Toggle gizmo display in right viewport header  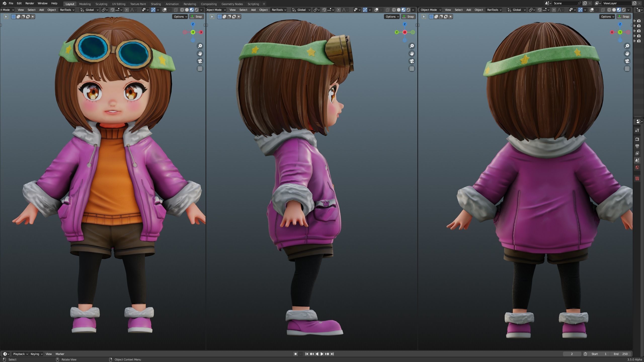(580, 10)
